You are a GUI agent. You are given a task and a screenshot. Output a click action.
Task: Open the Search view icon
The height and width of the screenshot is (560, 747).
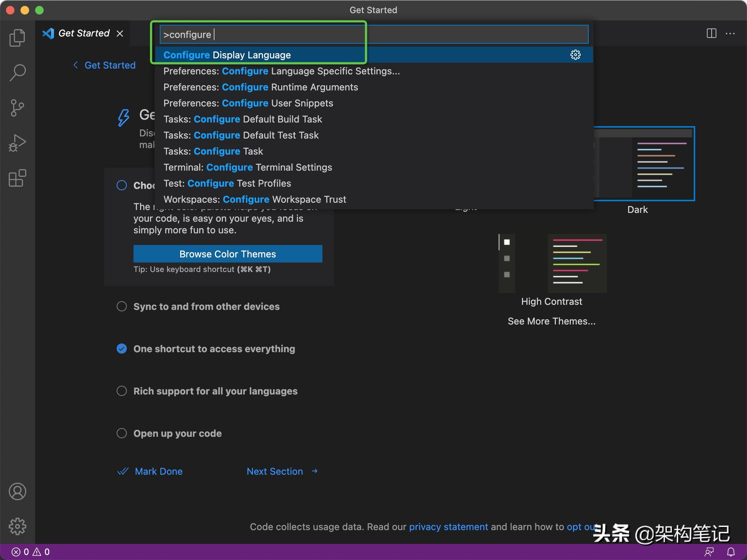tap(17, 73)
